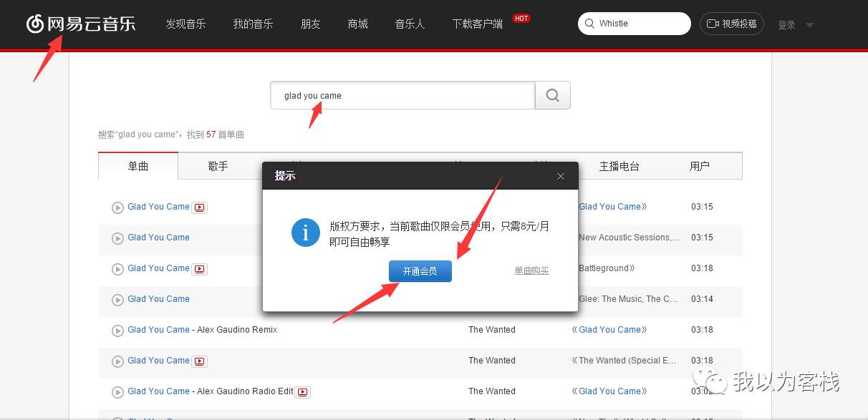This screenshot has width=868, height=420.
Task: Play the song in the Glee: The Music row
Action: 117,300
